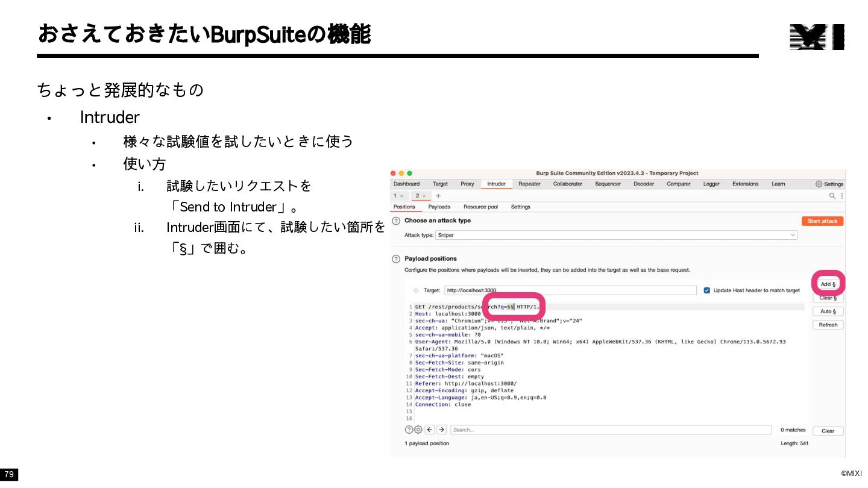
Task: Open the Comparer tab
Action: (678, 184)
